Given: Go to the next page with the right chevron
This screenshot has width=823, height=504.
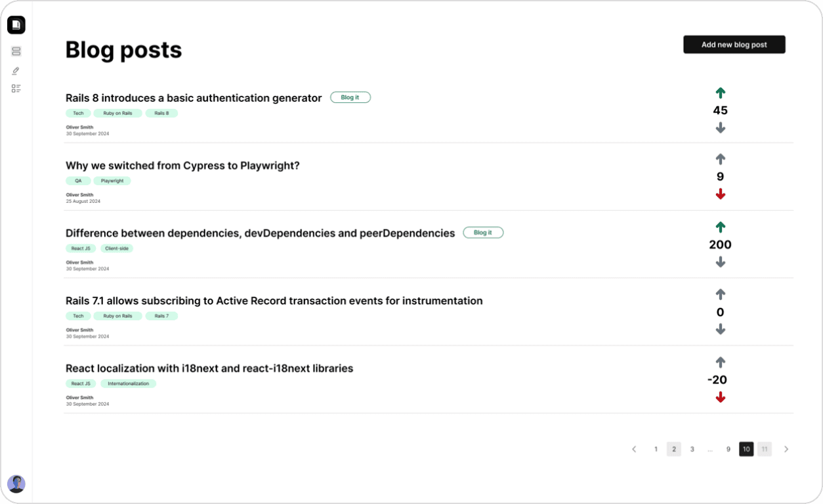Looking at the screenshot, I should (786, 450).
